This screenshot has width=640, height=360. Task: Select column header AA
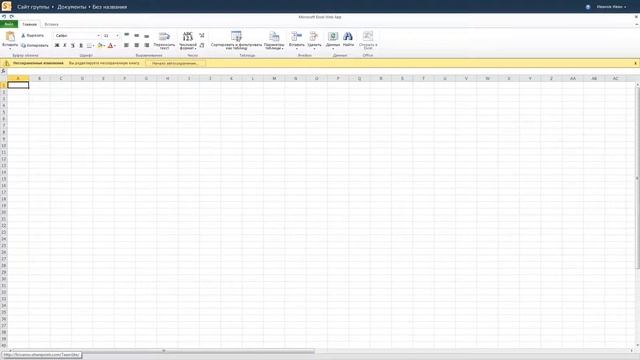coord(573,78)
